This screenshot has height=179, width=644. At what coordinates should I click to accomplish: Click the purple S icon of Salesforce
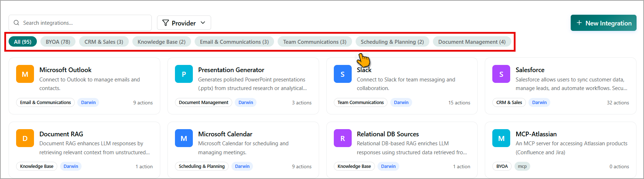[501, 74]
